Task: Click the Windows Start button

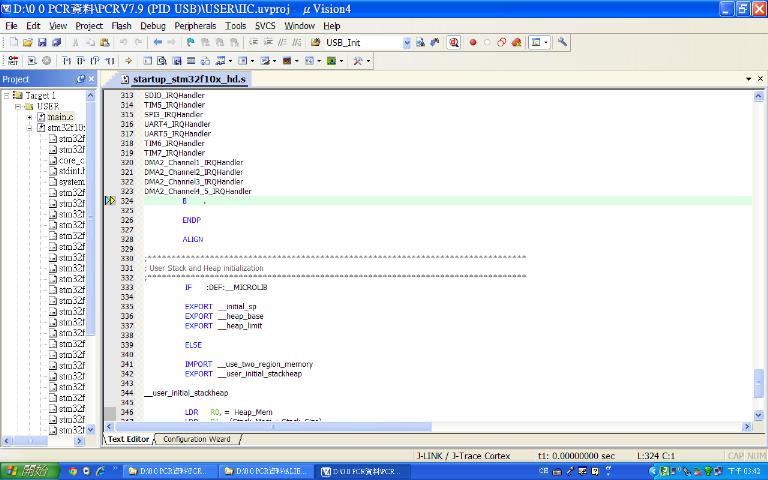Action: [29, 472]
